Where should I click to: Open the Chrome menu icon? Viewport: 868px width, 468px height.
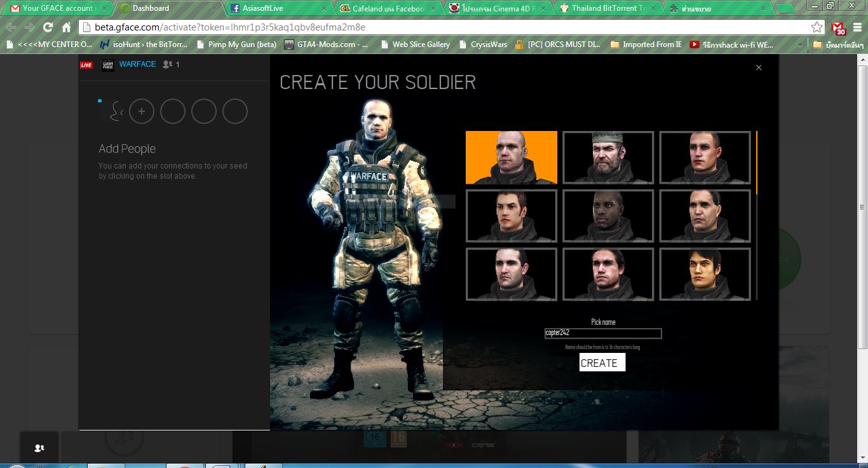coord(858,28)
